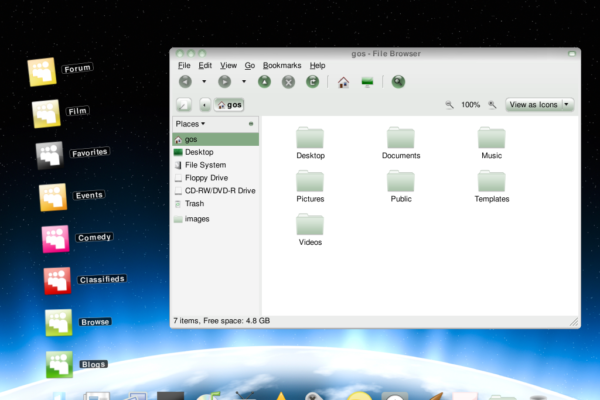
Task: Click the 'gos - File Browser' title text
Action: pos(386,54)
